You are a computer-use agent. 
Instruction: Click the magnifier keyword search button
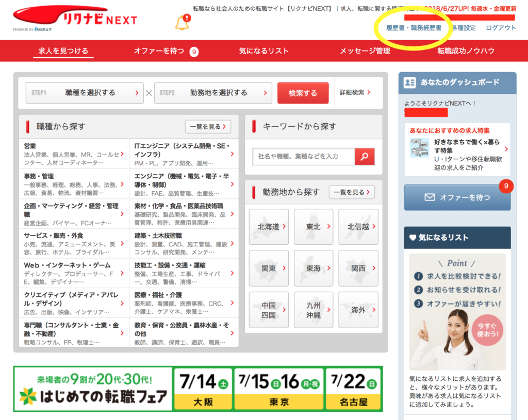point(365,157)
